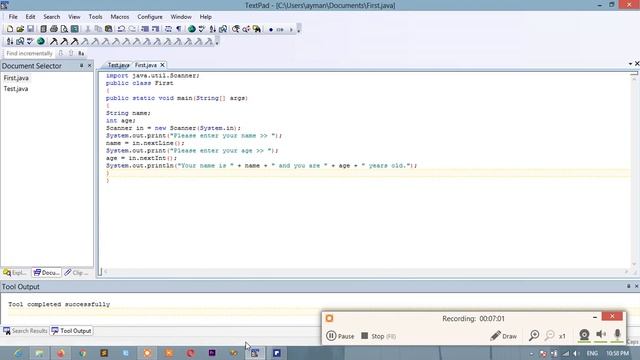The height and width of the screenshot is (360, 640).
Task: Pause the screen recording
Action: click(x=340, y=336)
